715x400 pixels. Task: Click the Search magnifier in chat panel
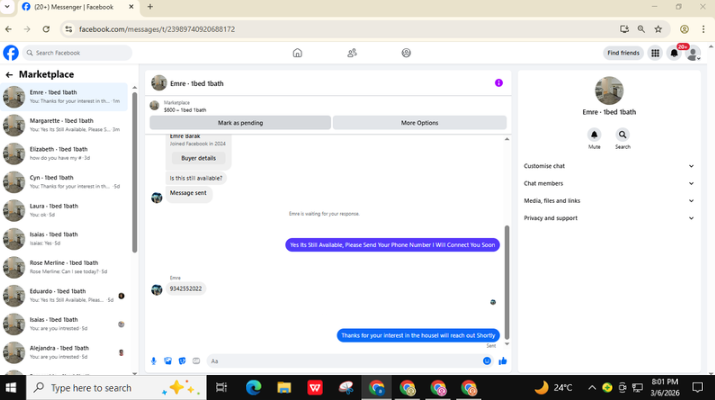[x=622, y=135]
